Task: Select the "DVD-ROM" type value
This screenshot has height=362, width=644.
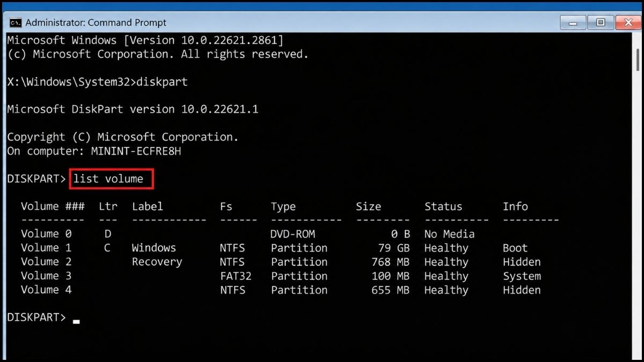Action: click(x=293, y=234)
